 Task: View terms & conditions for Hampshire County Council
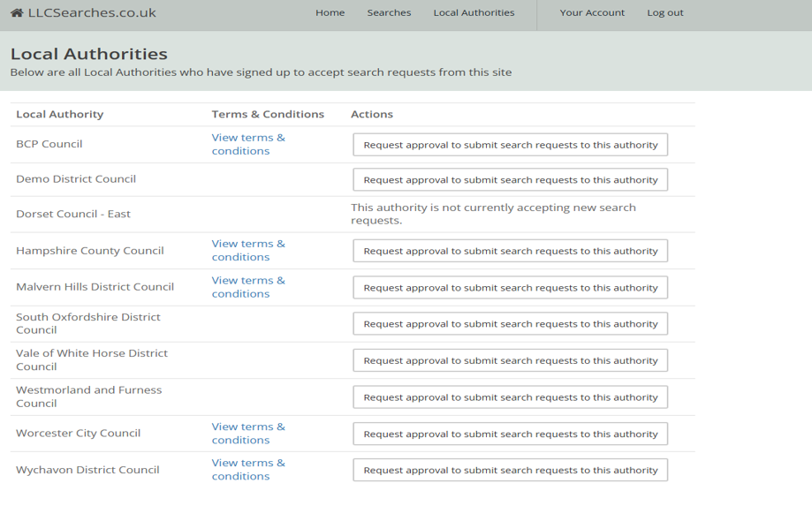click(248, 251)
